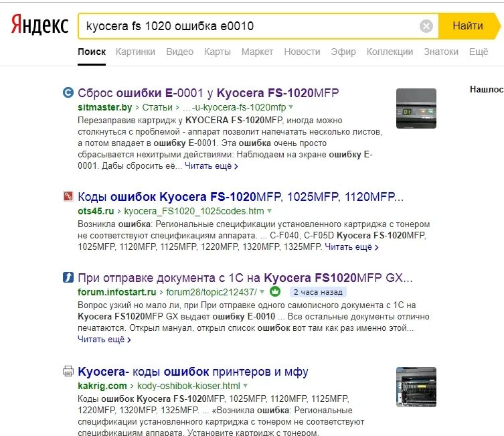504x436 pixels.
Task: Open the kakrig.com domain link
Action: point(102,386)
